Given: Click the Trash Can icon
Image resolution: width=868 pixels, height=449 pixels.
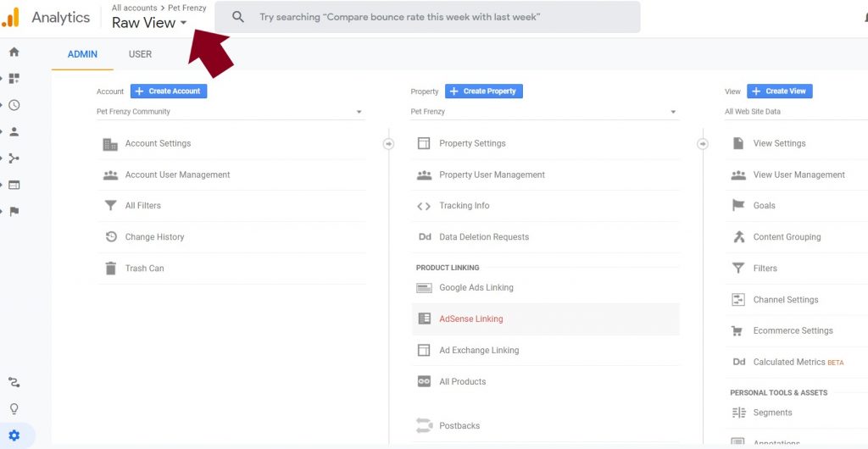Looking at the screenshot, I should (111, 269).
